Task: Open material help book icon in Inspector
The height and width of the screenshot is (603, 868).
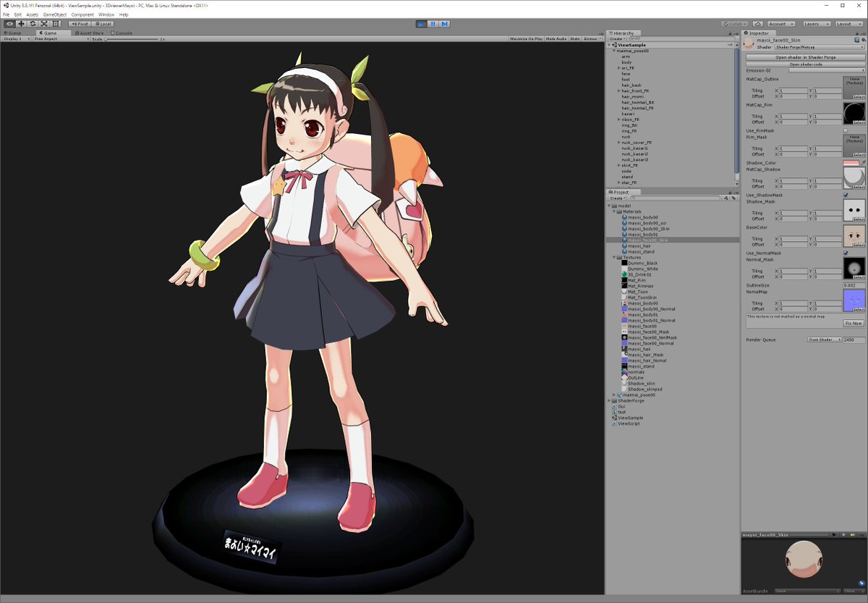Action: click(855, 41)
